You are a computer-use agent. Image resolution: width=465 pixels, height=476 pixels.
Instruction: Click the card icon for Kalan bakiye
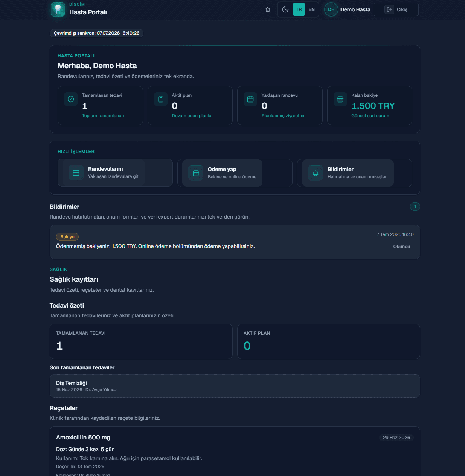340,99
